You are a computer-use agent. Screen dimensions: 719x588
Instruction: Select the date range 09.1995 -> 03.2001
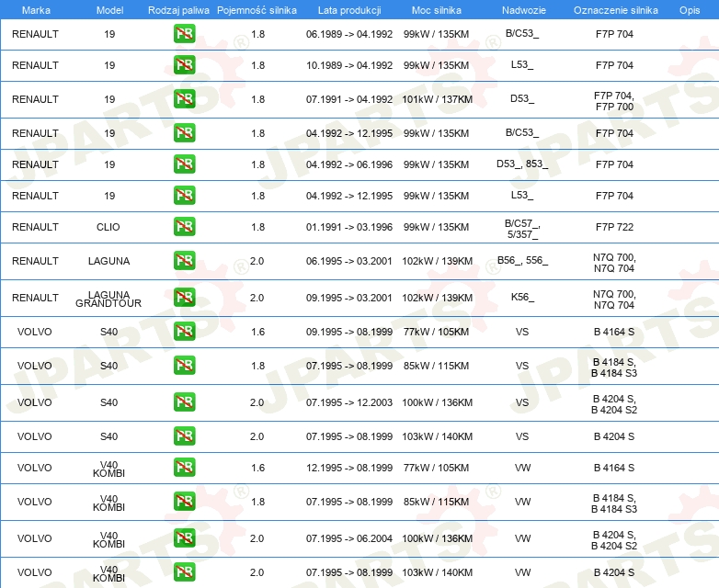click(x=349, y=298)
